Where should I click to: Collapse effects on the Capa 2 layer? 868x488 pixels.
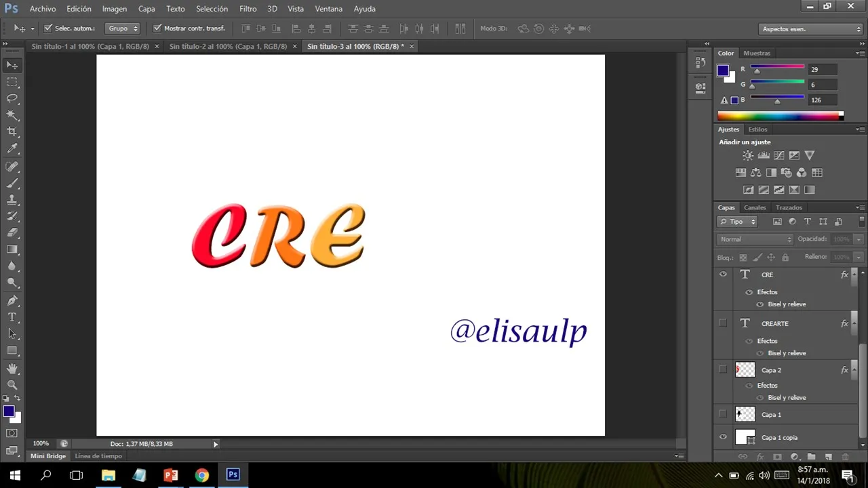pos(854,369)
